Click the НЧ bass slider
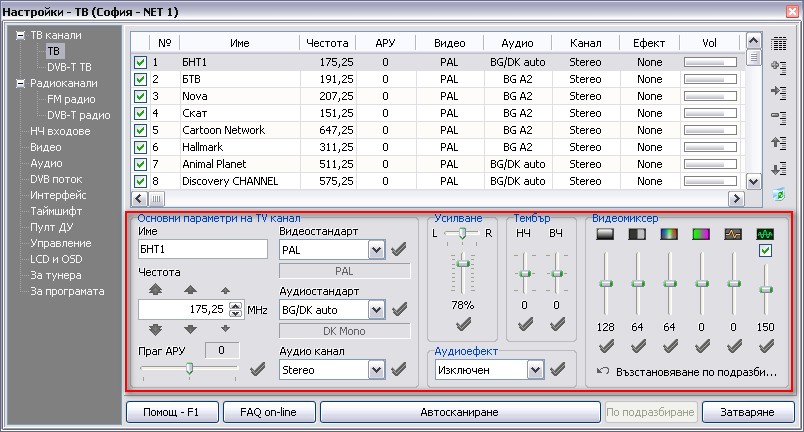This screenshot has height=432, width=804. [x=524, y=274]
